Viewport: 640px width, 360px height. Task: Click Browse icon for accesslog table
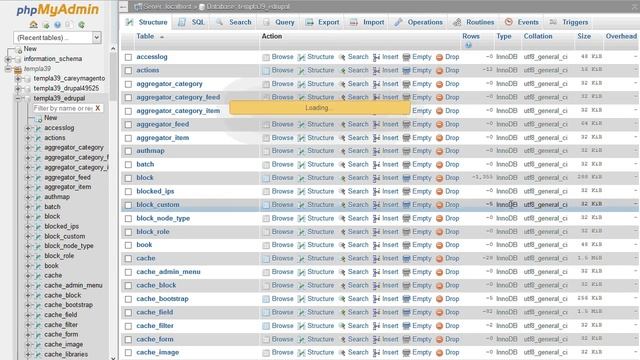(266, 57)
